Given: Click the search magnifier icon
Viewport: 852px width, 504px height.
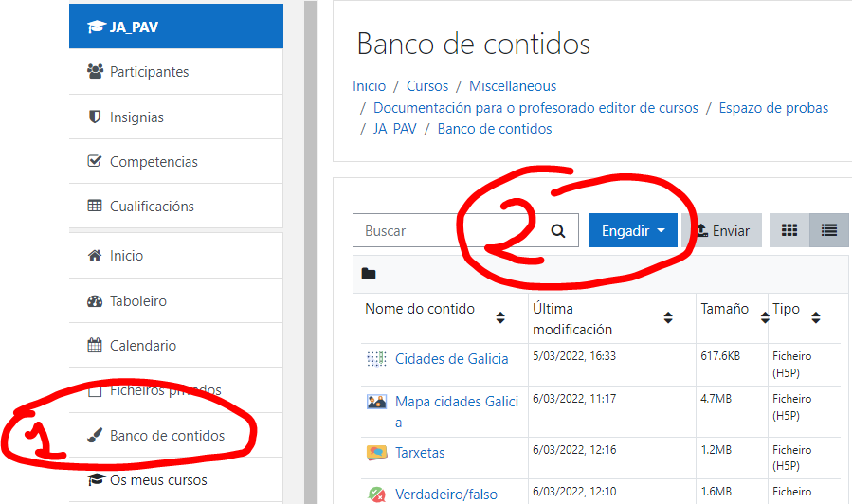Looking at the screenshot, I should click(558, 230).
